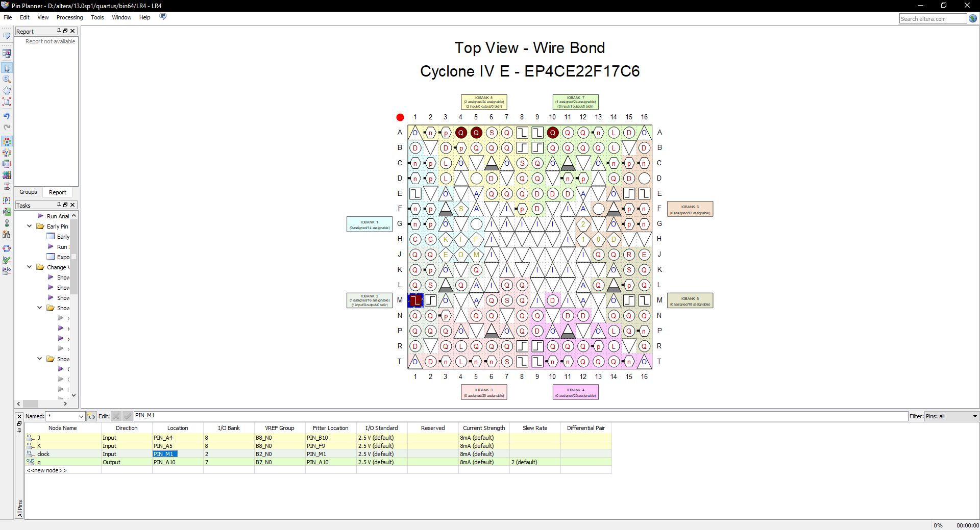Click the red-and-blue circular arrows icon
This screenshot has height=530, width=980.
(x=7, y=248)
